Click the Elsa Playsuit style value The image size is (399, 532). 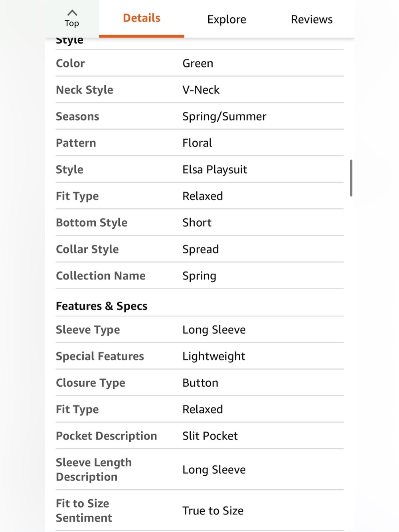(x=215, y=170)
